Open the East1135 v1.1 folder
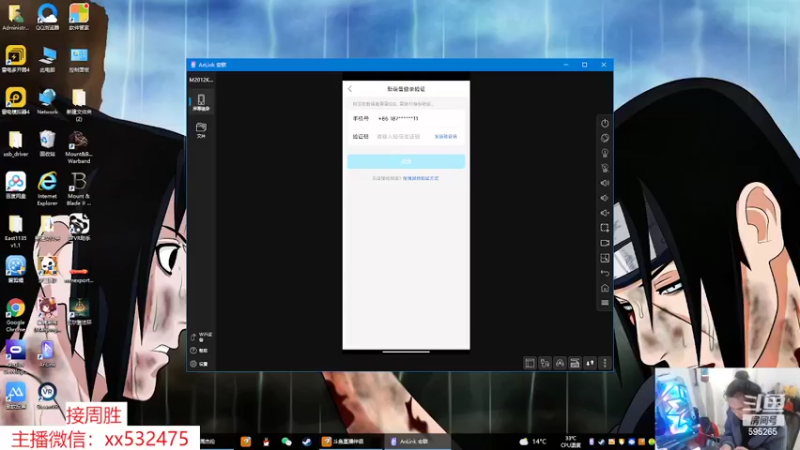The width and height of the screenshot is (800, 450). tap(15, 231)
